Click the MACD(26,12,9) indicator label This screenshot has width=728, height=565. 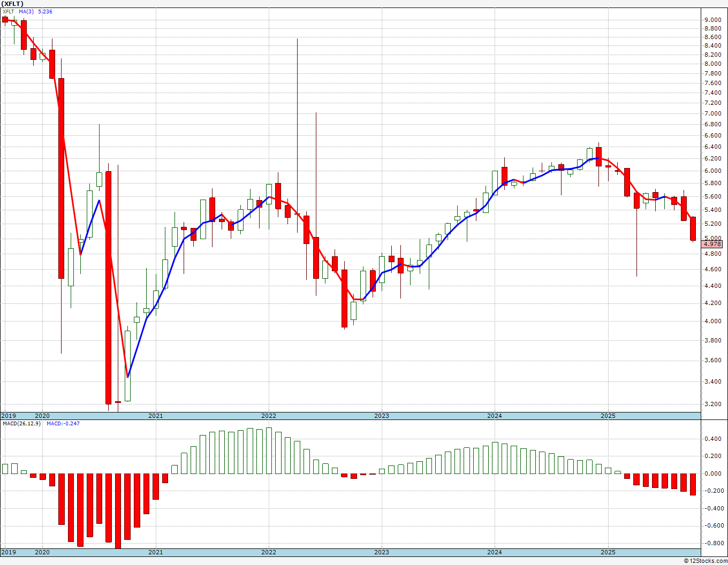tap(21, 423)
